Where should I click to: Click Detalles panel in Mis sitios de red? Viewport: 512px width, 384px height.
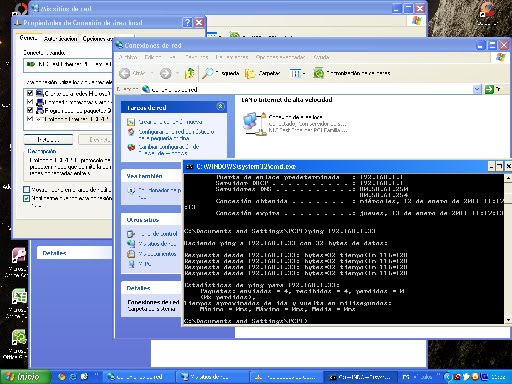point(74,253)
